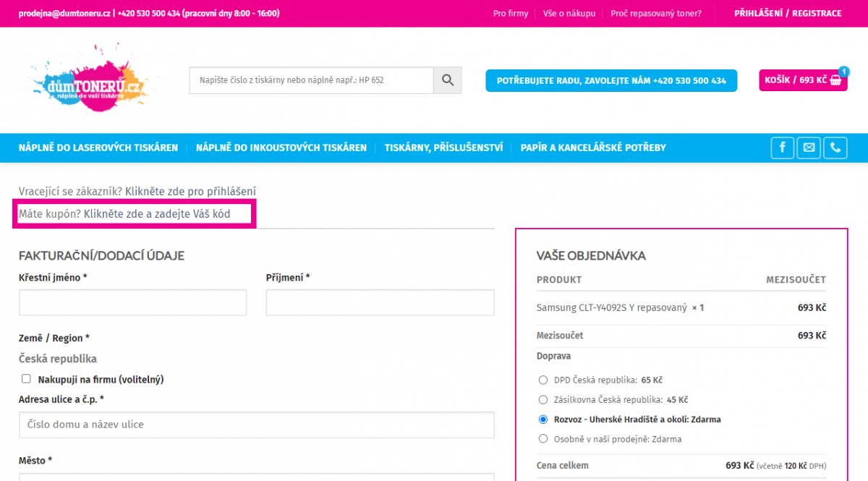Image resolution: width=868 pixels, height=481 pixels.
Task: Click the dumtoneru.cz logo
Action: pyautogui.click(x=90, y=80)
